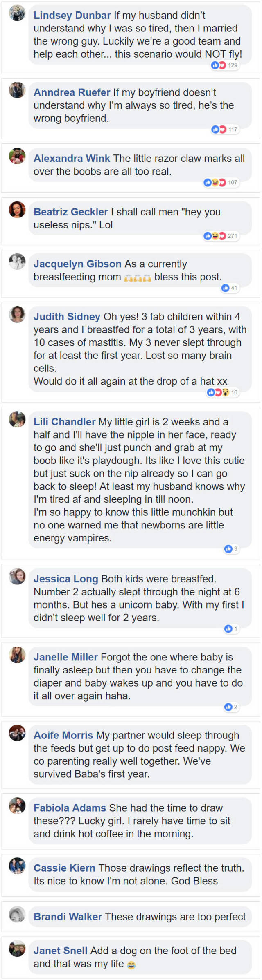The height and width of the screenshot is (980, 262).
Task: Click like icon on Jessica Long's comment
Action: 228,629
